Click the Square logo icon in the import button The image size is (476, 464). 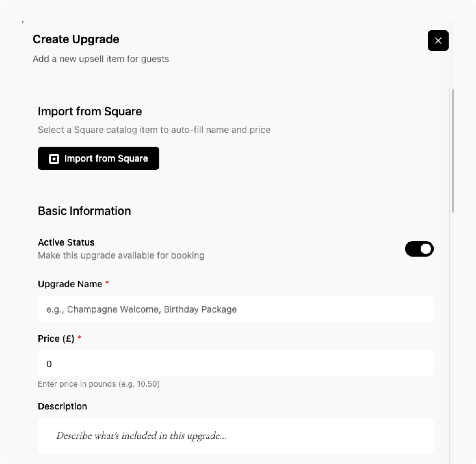coord(54,159)
